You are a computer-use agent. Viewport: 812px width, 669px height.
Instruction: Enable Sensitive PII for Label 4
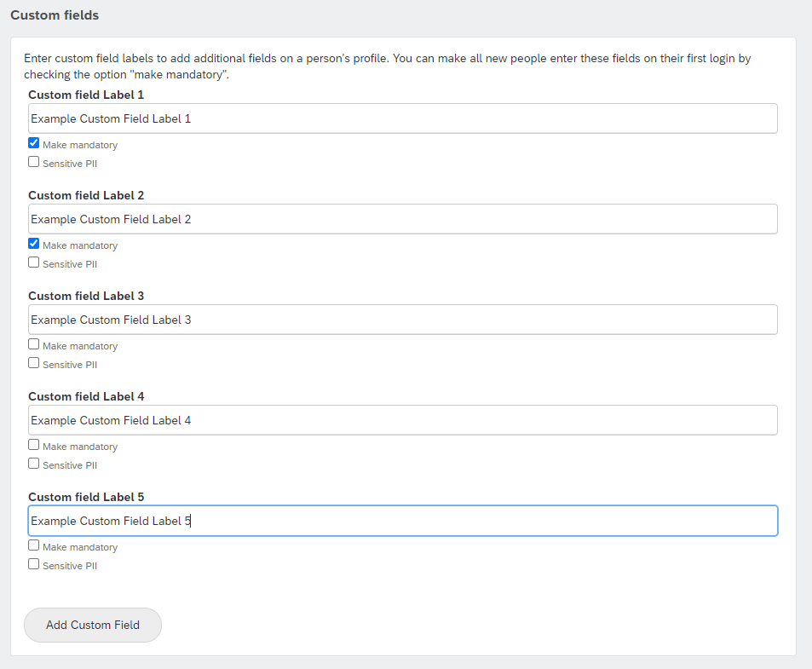[34, 463]
